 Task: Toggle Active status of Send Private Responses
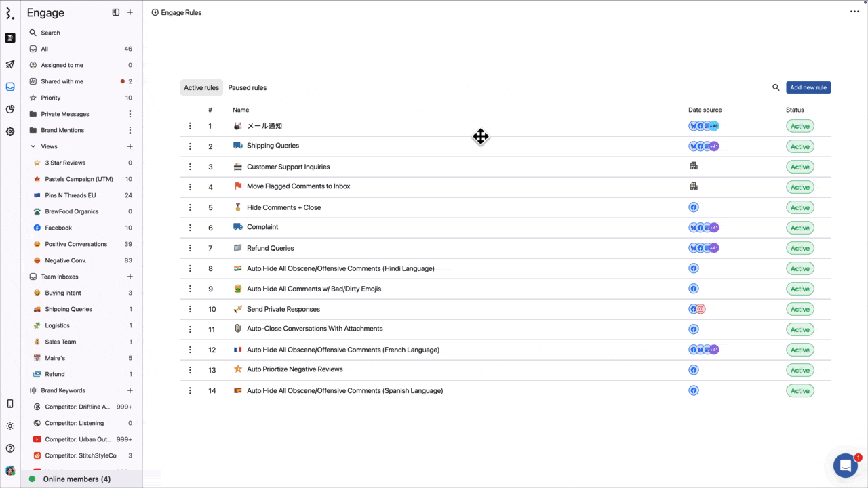(800, 309)
